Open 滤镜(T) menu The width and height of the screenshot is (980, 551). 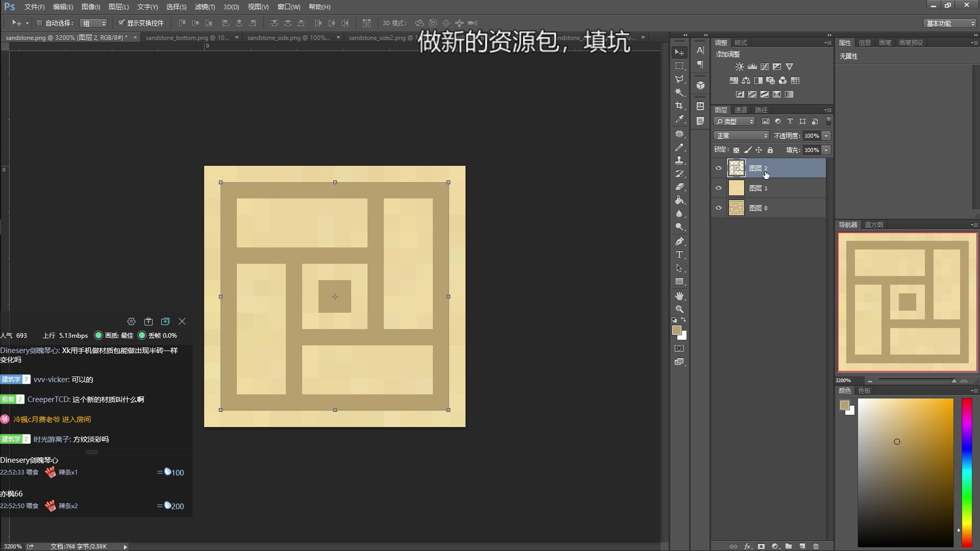[x=205, y=7]
